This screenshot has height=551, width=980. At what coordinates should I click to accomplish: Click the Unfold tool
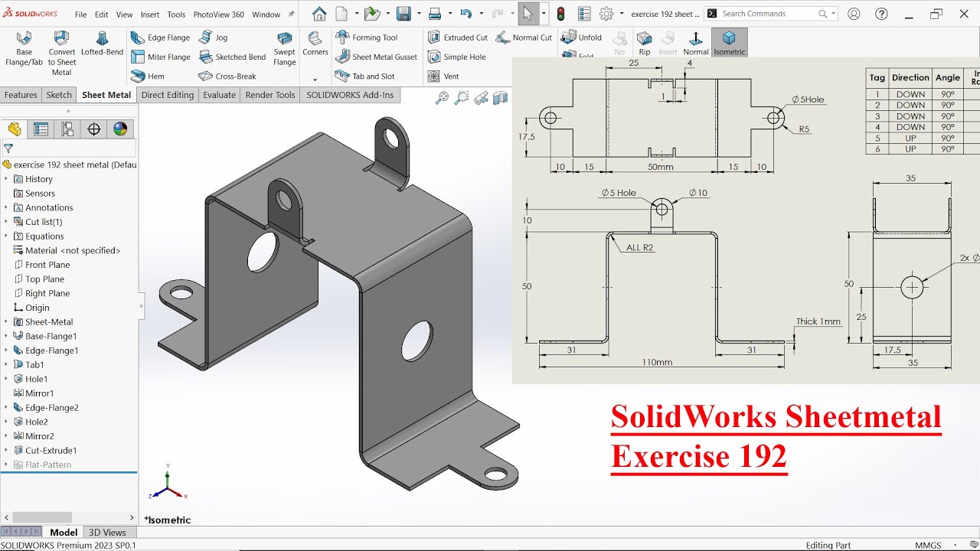(581, 37)
